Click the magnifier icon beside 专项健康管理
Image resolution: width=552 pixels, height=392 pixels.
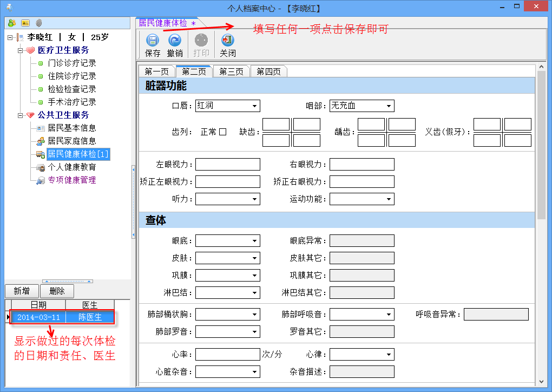click(x=41, y=180)
